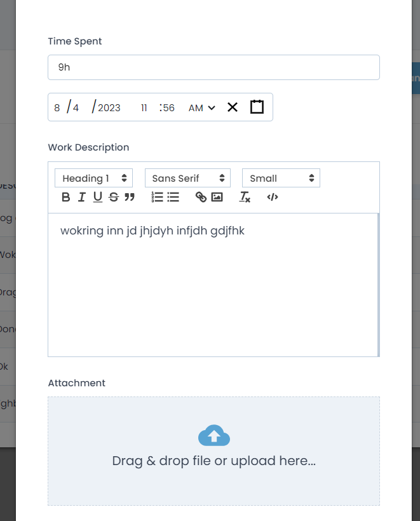The width and height of the screenshot is (420, 521).
Task: Clear text formatting
Action: tap(245, 198)
